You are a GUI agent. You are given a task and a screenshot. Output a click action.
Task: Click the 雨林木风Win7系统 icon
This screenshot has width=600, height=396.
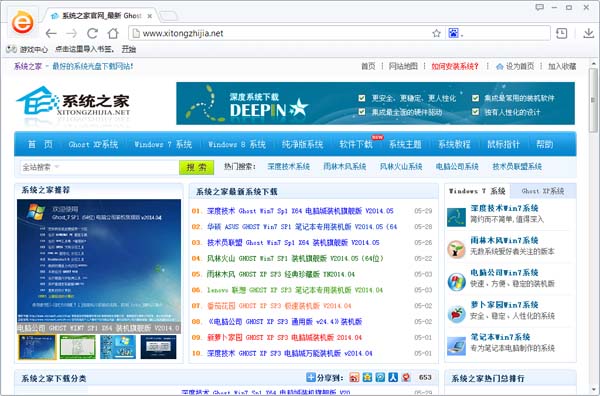(x=456, y=249)
